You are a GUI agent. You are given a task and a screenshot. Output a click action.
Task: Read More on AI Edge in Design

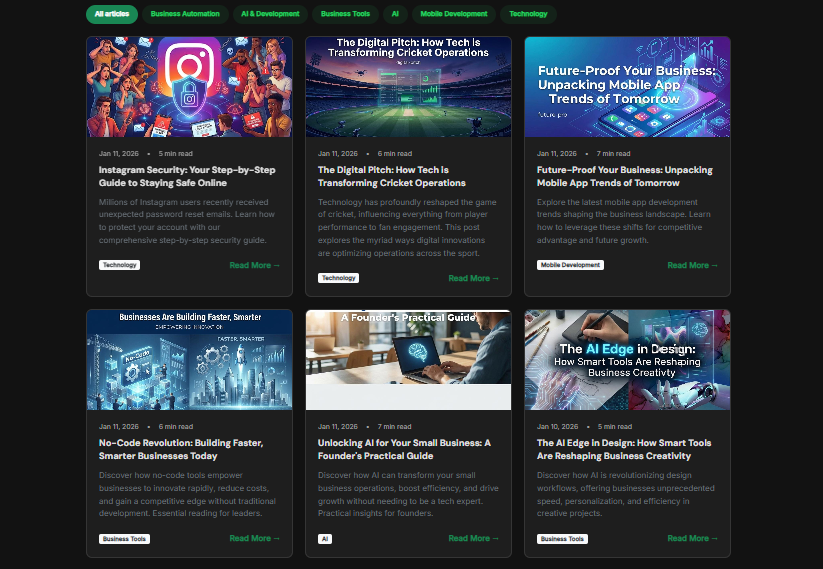coord(692,539)
